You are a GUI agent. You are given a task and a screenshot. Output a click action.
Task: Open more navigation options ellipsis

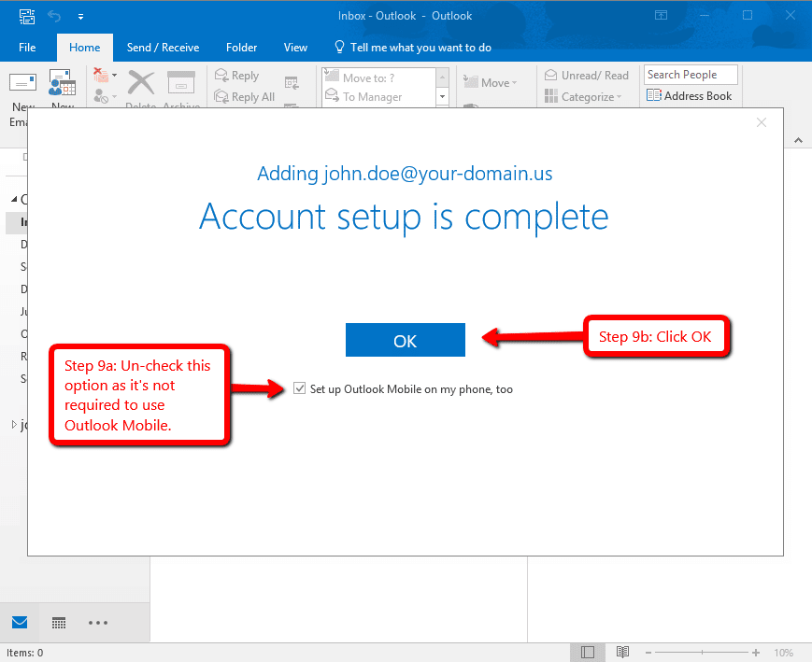point(98,623)
